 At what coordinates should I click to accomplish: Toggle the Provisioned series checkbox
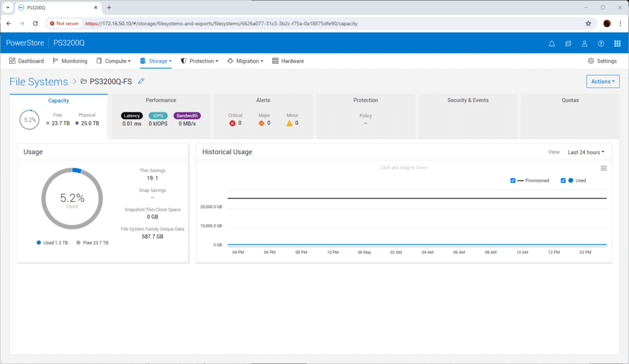click(x=513, y=180)
